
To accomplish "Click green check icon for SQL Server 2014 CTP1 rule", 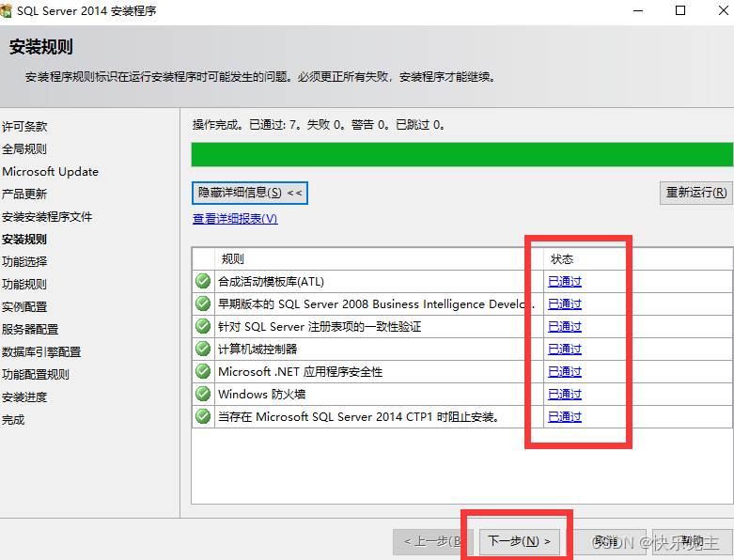I will [203, 416].
